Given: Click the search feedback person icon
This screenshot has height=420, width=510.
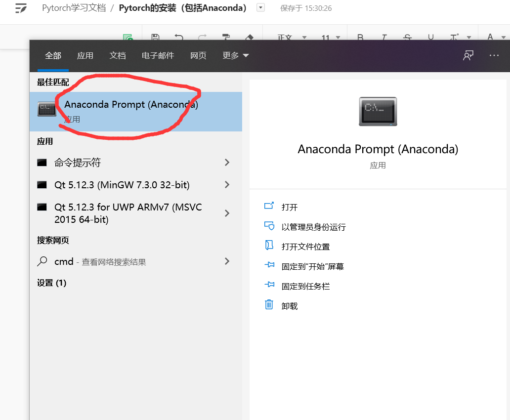Looking at the screenshot, I should click(468, 55).
